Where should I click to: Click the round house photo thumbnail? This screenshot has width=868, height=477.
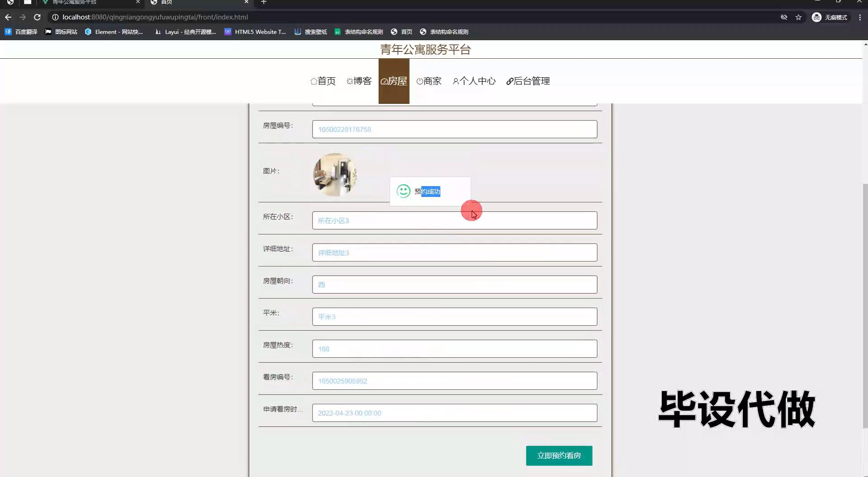335,174
